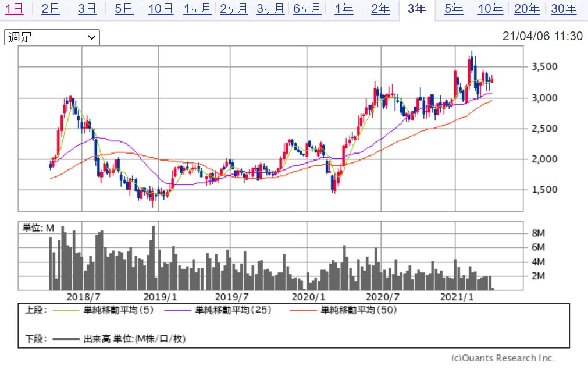Click the 下段: legend row label
Image resolution: width=588 pixels, height=369 pixels.
tap(36, 339)
